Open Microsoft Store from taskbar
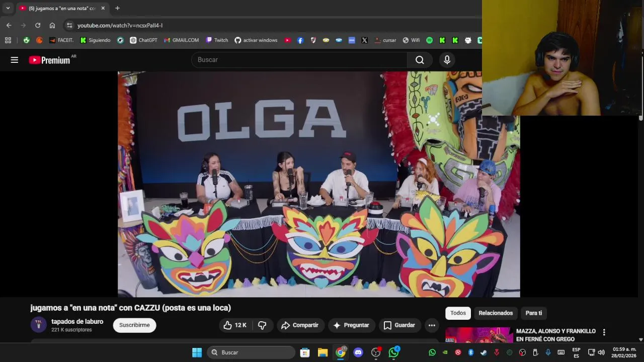 [305, 352]
